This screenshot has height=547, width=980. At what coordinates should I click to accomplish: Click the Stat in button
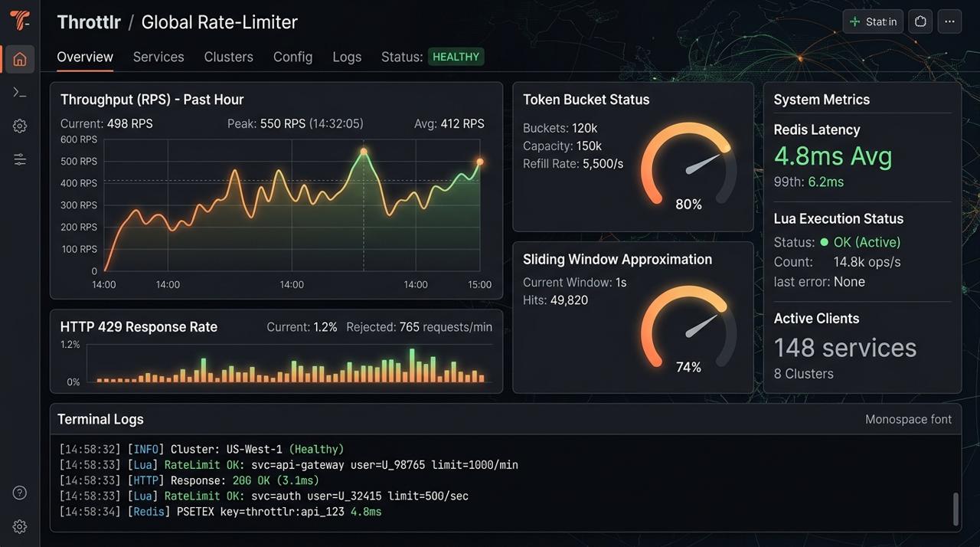tap(873, 21)
